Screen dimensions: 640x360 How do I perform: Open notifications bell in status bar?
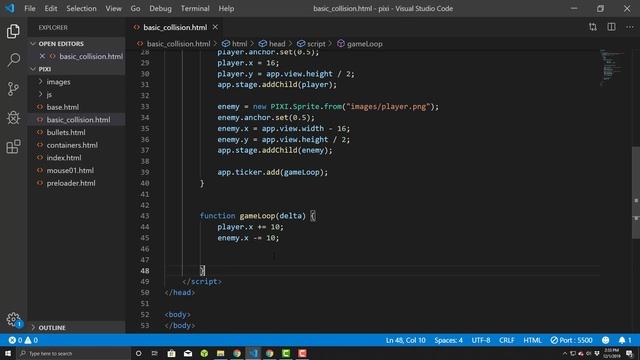click(x=624, y=340)
